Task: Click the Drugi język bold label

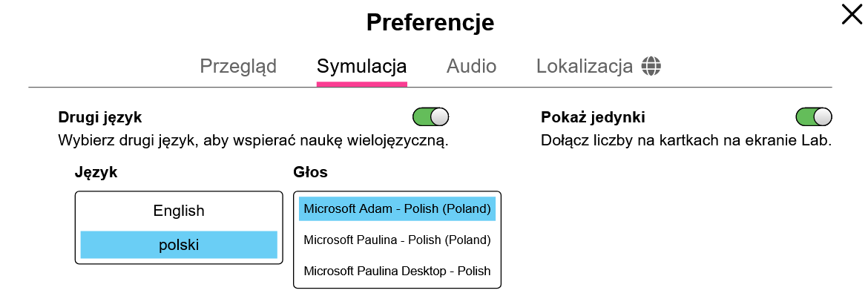Action: (x=100, y=117)
